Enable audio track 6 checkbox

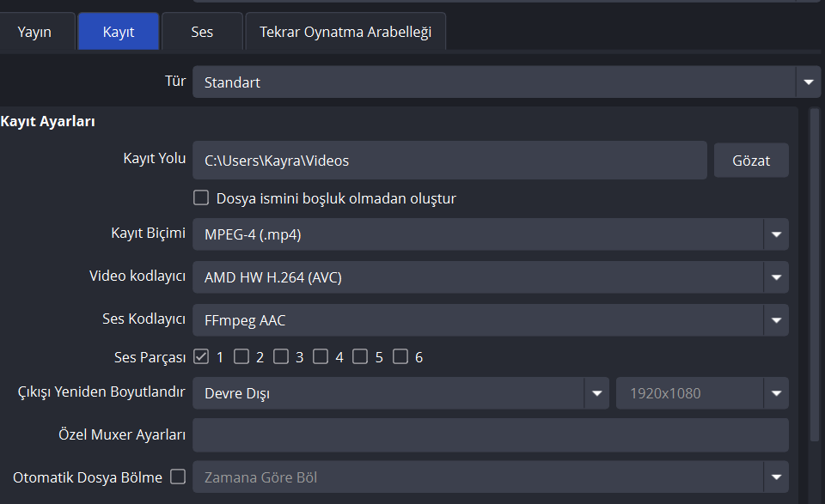point(400,356)
